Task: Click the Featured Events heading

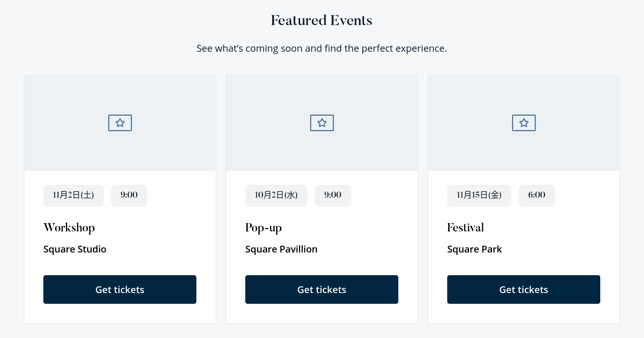Action: 322,20
